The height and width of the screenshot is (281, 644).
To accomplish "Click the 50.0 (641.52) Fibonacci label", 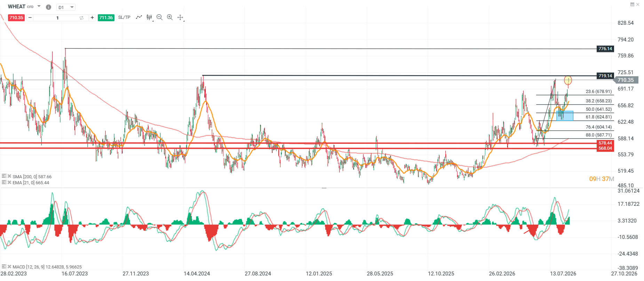I will 599,109.
